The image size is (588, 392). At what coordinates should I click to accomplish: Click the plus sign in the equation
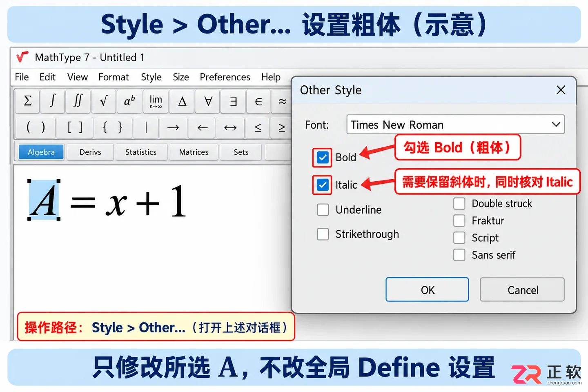click(147, 203)
